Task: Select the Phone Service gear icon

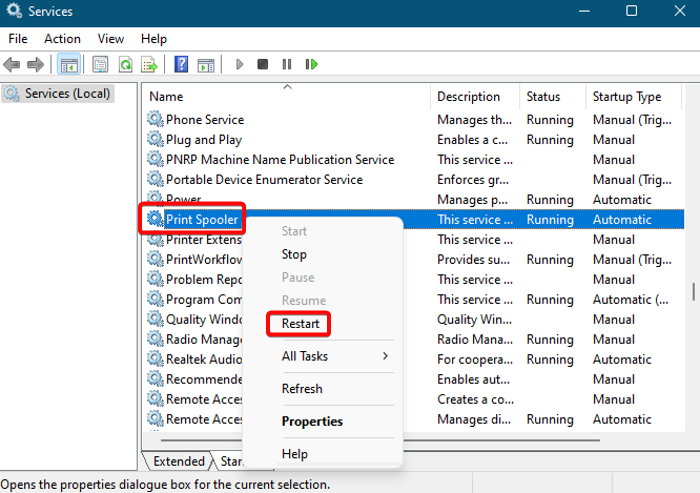Action: (x=155, y=119)
